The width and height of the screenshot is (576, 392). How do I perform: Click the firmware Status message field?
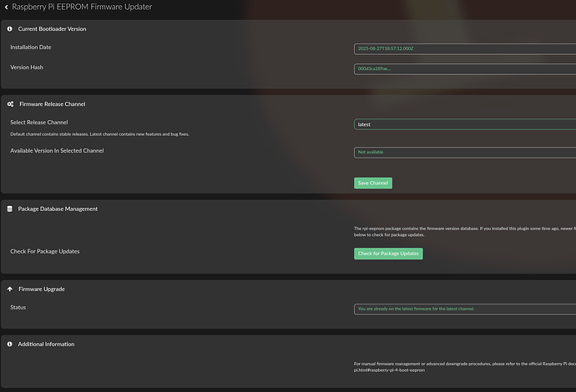tap(464, 309)
